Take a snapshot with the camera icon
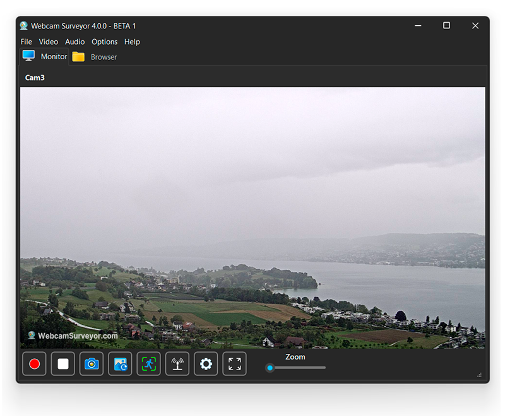 (92, 364)
